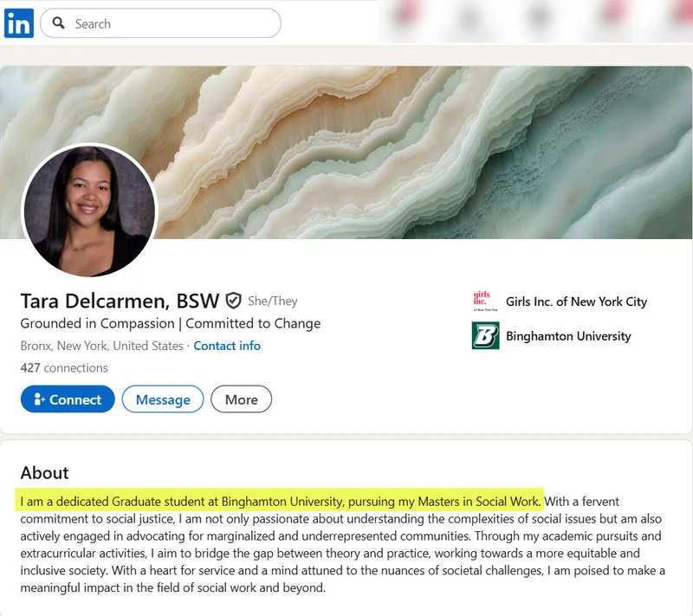Screen dimensions: 693x616
Task: Open Girls Inc. of New York City
Action: pos(576,302)
